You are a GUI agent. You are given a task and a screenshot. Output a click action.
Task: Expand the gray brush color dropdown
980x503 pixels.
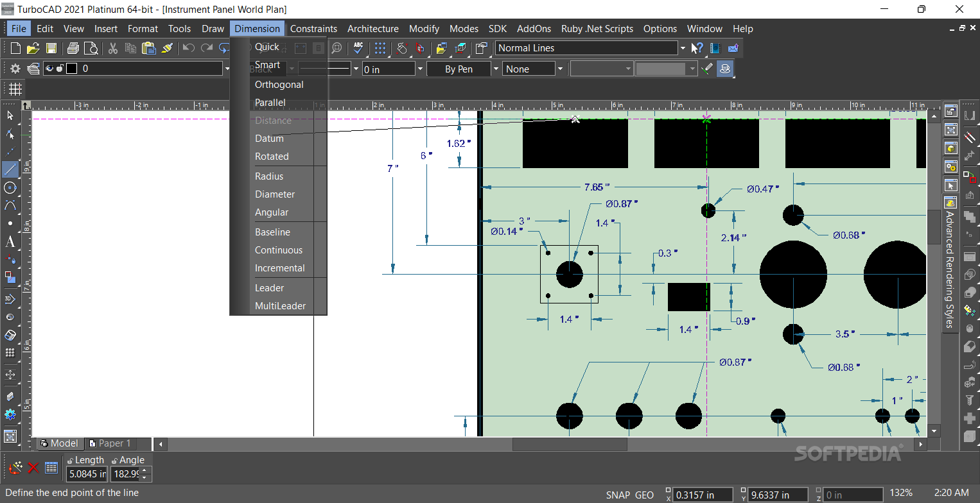pos(692,69)
